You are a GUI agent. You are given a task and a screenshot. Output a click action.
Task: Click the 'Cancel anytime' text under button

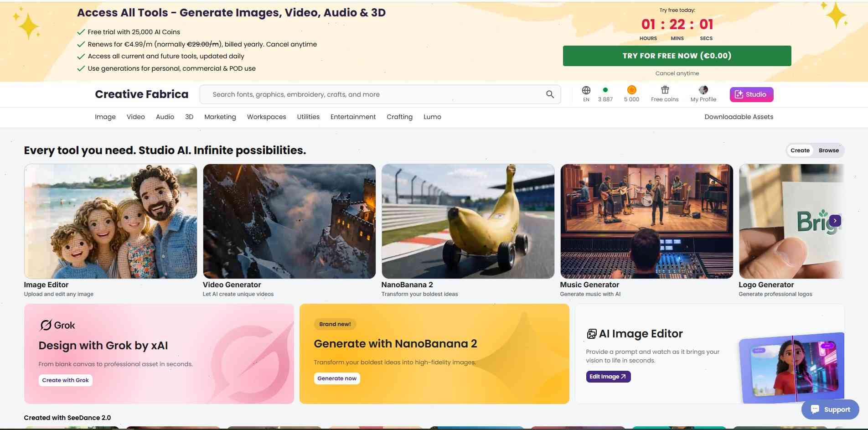pyautogui.click(x=677, y=73)
